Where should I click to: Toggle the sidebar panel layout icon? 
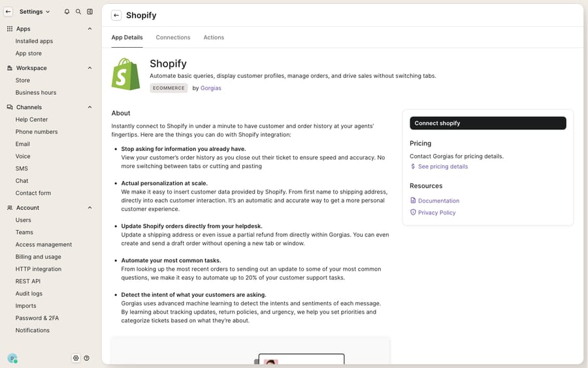click(90, 12)
